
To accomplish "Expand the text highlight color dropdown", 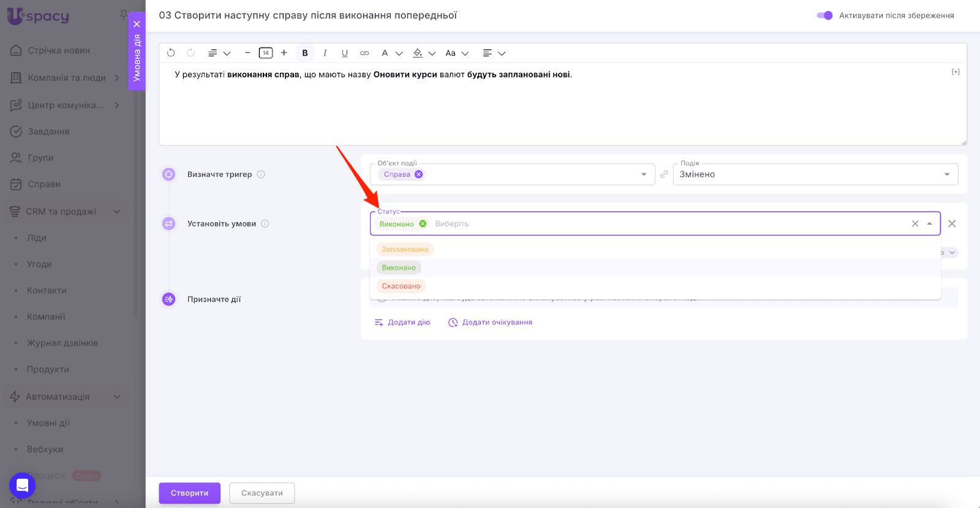I will [x=432, y=53].
